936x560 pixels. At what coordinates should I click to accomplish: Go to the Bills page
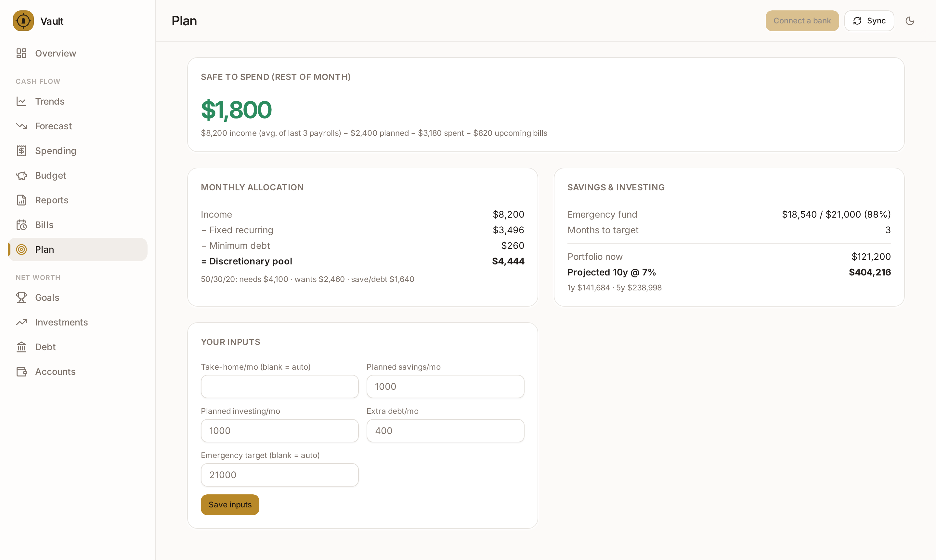(77, 225)
